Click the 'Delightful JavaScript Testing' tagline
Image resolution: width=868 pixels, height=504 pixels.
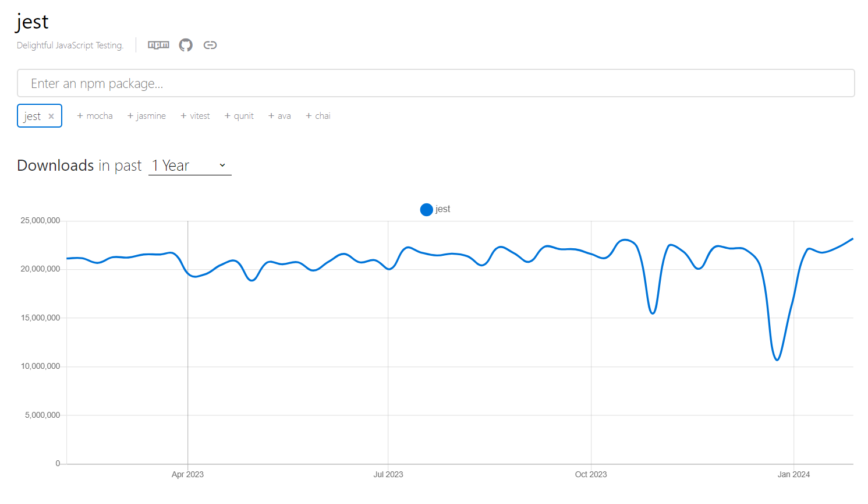[x=70, y=45]
